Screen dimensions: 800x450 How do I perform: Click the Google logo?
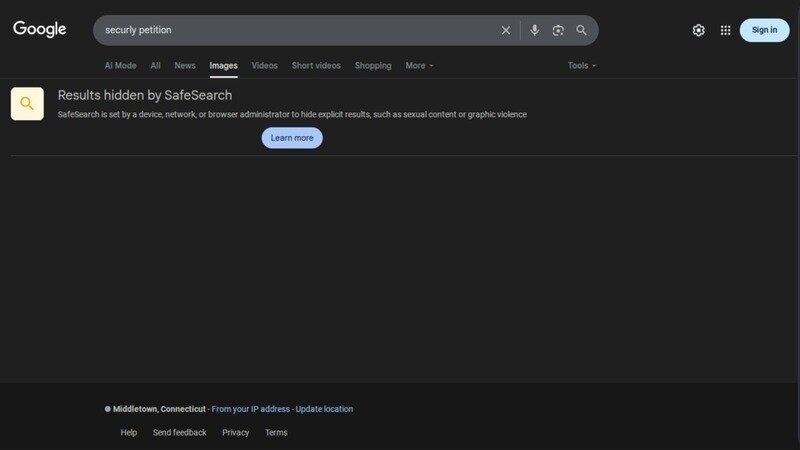click(x=40, y=29)
